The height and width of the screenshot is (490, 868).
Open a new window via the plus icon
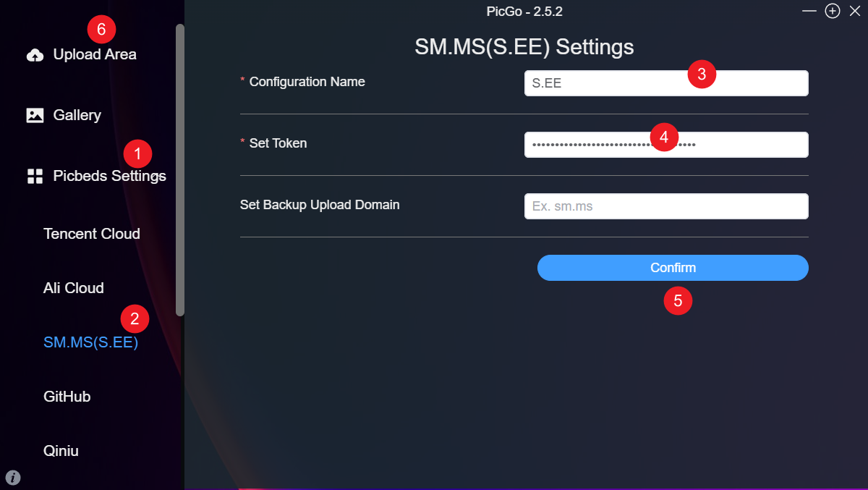pos(832,11)
